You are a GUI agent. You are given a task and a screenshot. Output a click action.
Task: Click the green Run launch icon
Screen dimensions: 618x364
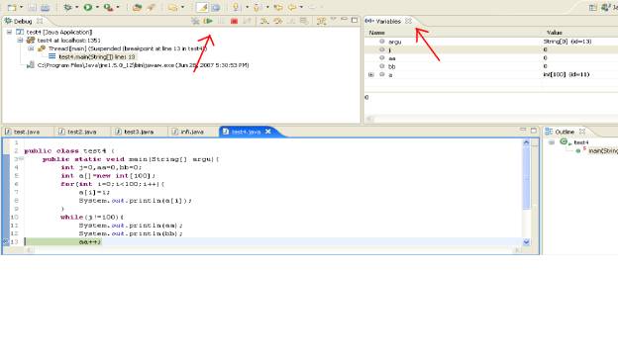pyautogui.click(x=88, y=7)
